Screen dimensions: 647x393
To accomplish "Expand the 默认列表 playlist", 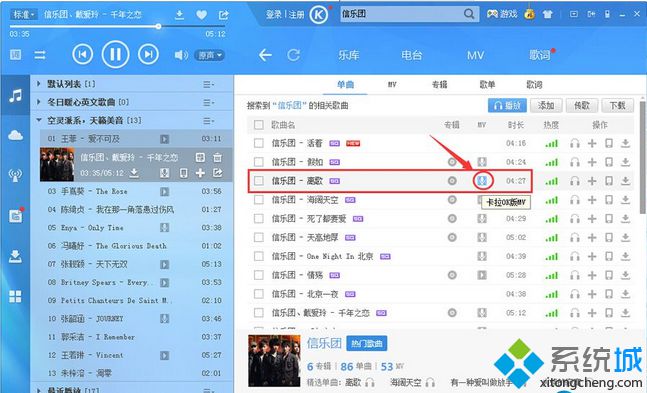I will click(x=38, y=84).
